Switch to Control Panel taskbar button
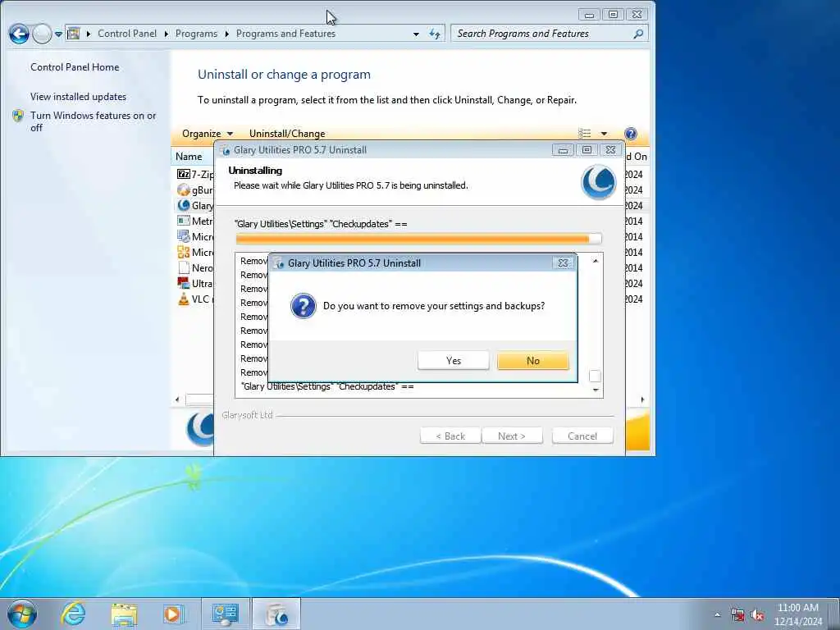The height and width of the screenshot is (630, 840). [x=225, y=614]
